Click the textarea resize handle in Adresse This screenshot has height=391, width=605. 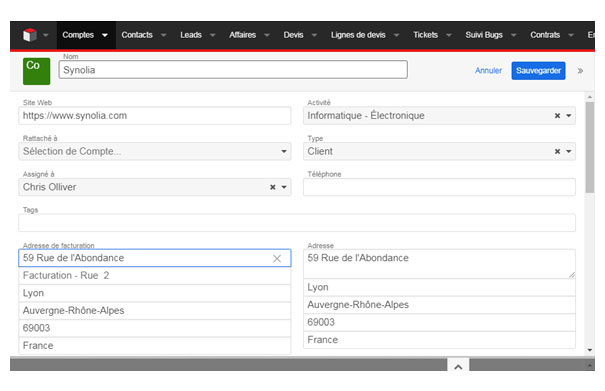[x=572, y=275]
